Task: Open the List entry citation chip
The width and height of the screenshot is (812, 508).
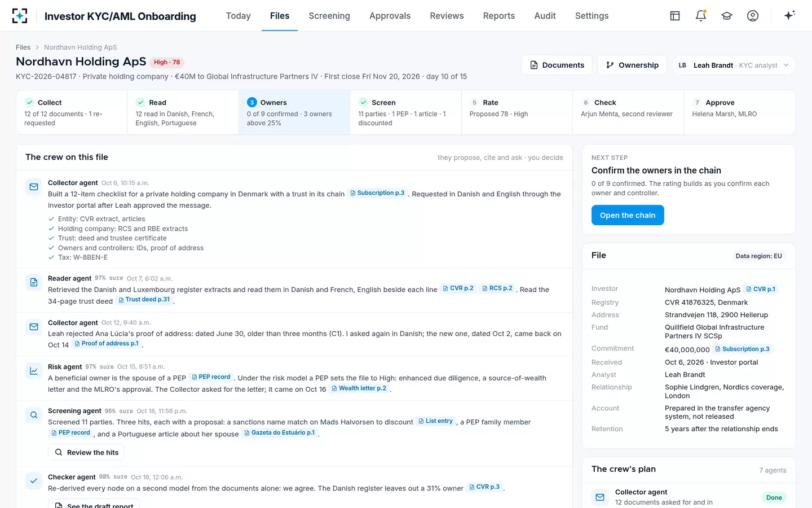Action: point(435,421)
